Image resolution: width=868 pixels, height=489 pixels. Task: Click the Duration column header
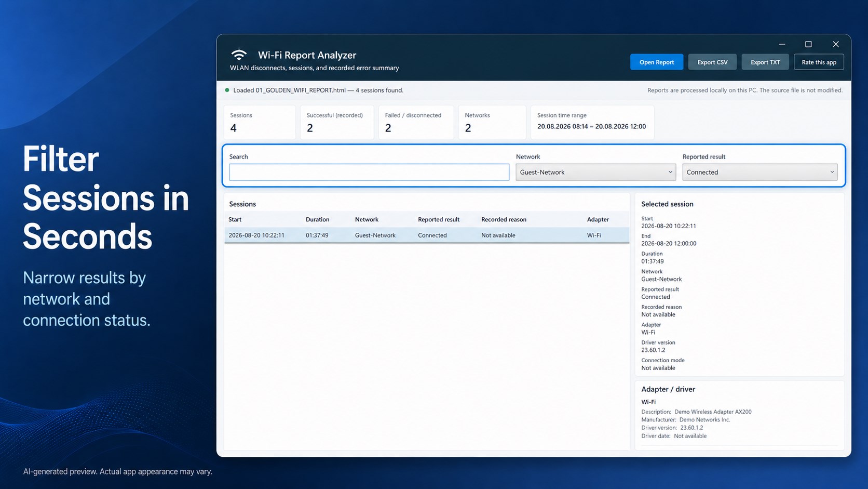[x=317, y=219]
